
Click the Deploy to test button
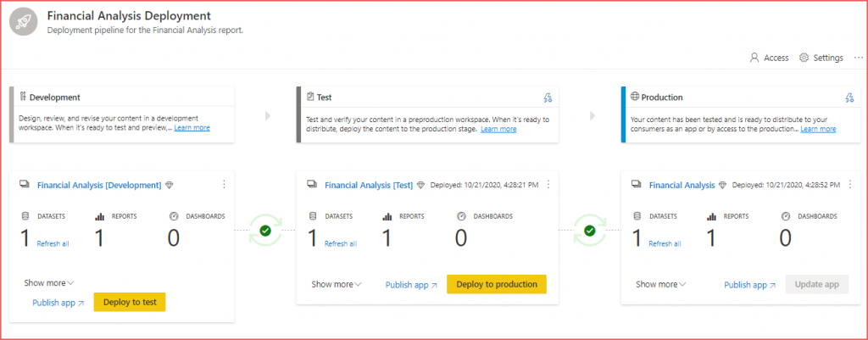tap(130, 303)
